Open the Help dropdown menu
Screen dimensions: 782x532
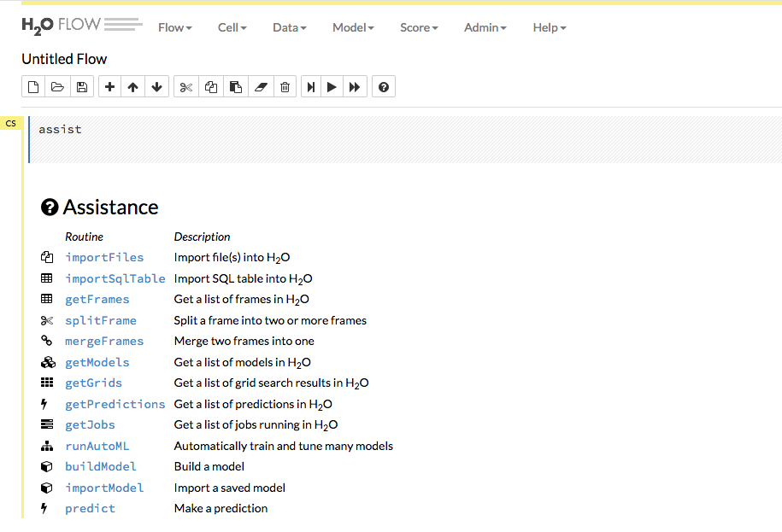click(550, 27)
